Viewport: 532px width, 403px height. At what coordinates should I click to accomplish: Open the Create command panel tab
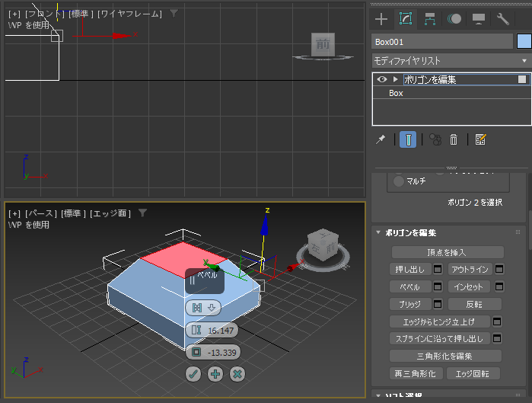point(381,19)
